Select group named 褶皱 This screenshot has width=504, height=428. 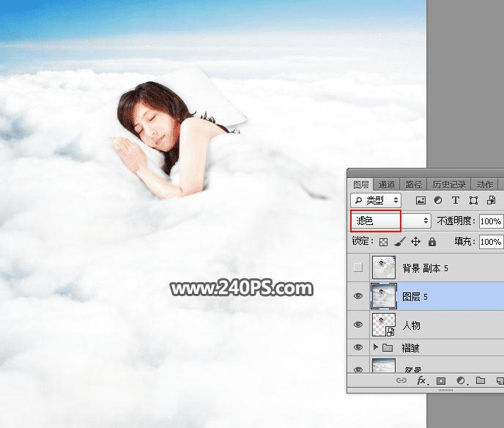(410, 347)
